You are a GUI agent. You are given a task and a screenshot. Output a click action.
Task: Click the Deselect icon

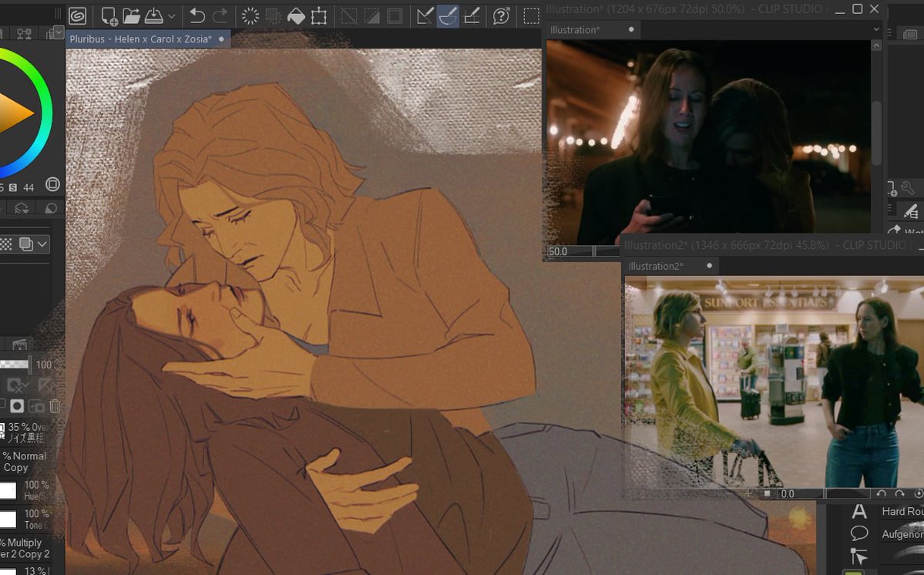point(349,16)
